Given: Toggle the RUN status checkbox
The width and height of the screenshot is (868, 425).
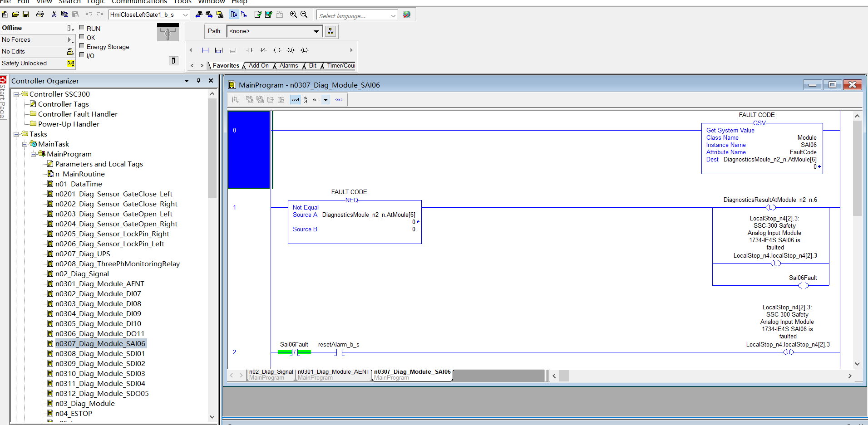Looking at the screenshot, I should (82, 28).
